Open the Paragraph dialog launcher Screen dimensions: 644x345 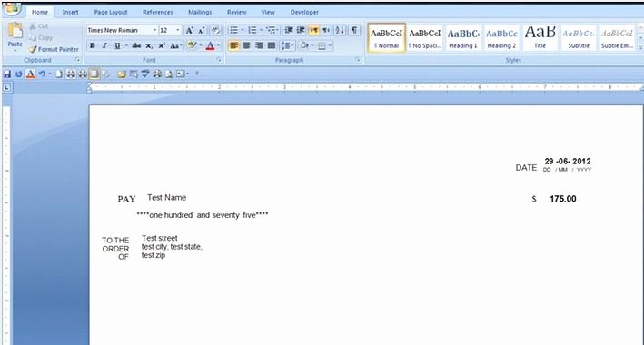coord(358,60)
